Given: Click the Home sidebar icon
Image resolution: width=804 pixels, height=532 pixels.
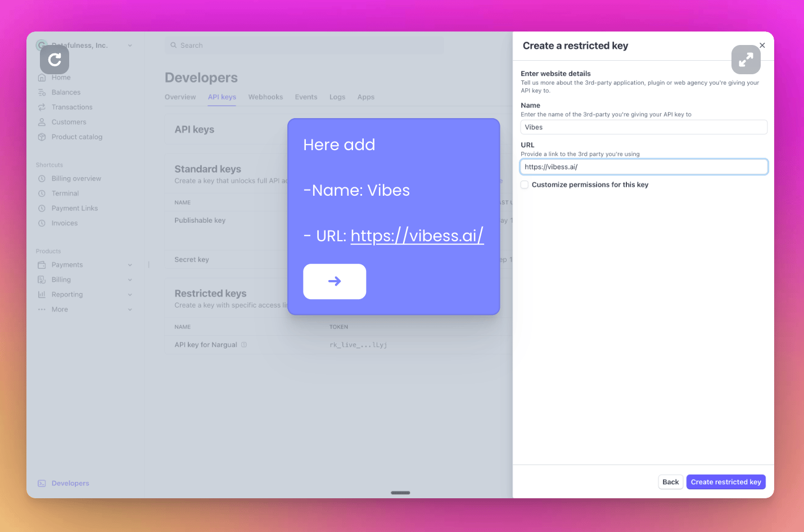Looking at the screenshot, I should 42,78.
